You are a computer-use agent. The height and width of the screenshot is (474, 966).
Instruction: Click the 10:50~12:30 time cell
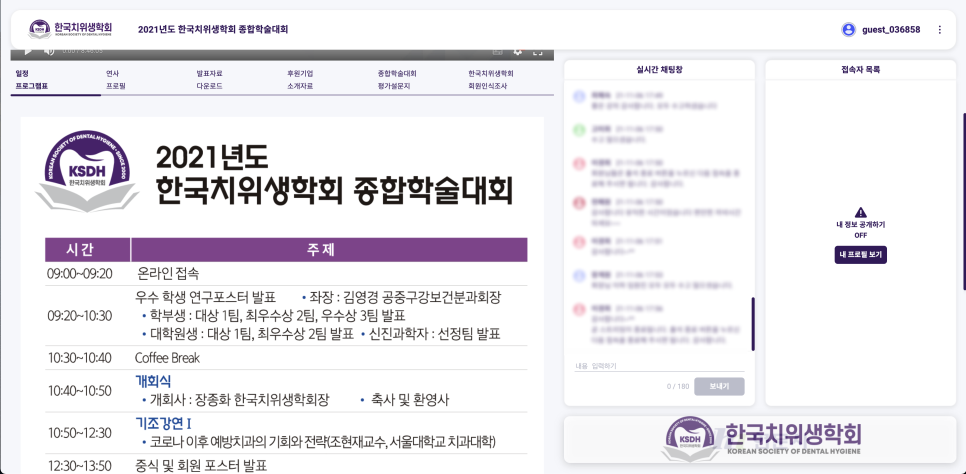(x=79, y=433)
